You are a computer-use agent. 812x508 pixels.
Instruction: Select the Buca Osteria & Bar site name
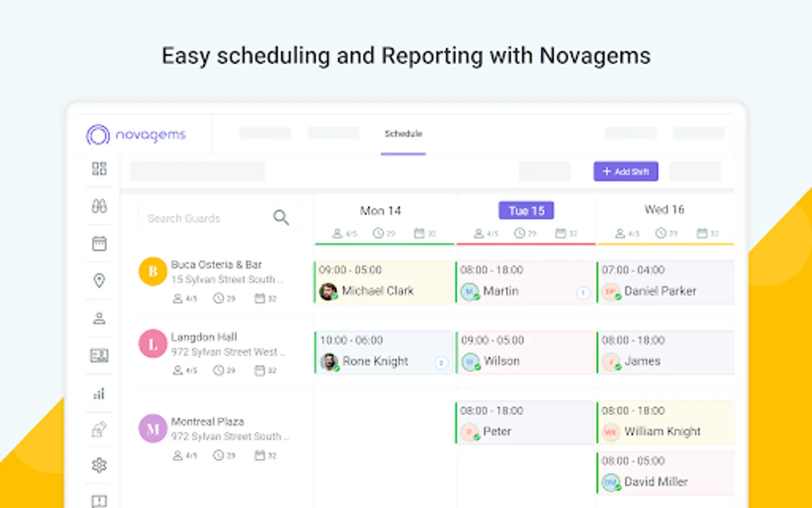tap(217, 264)
